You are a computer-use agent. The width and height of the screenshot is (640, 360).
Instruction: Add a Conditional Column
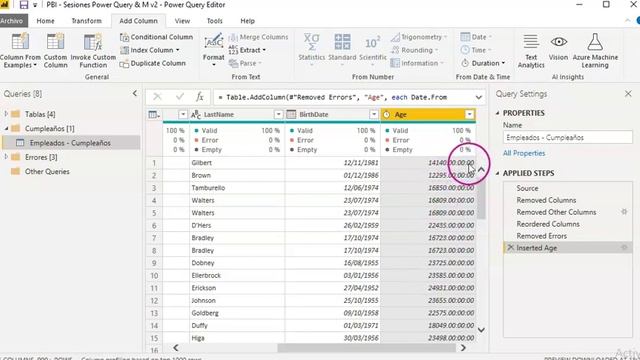click(156, 37)
